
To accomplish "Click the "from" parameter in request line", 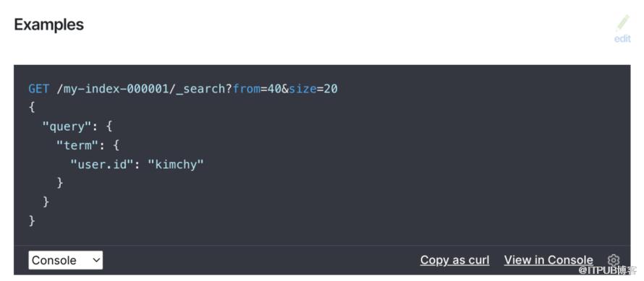I will (x=247, y=89).
